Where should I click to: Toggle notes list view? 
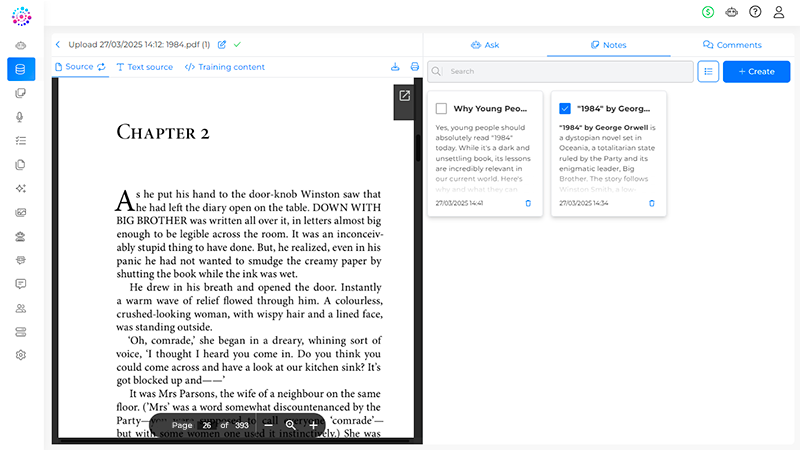708,71
